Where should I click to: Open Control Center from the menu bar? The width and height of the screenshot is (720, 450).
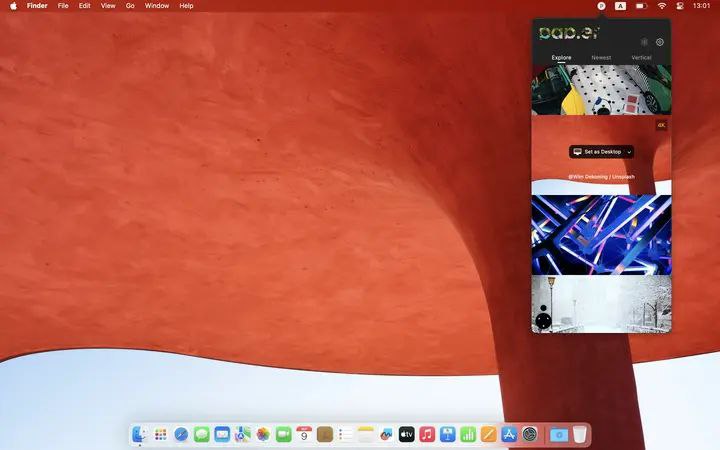[680, 6]
